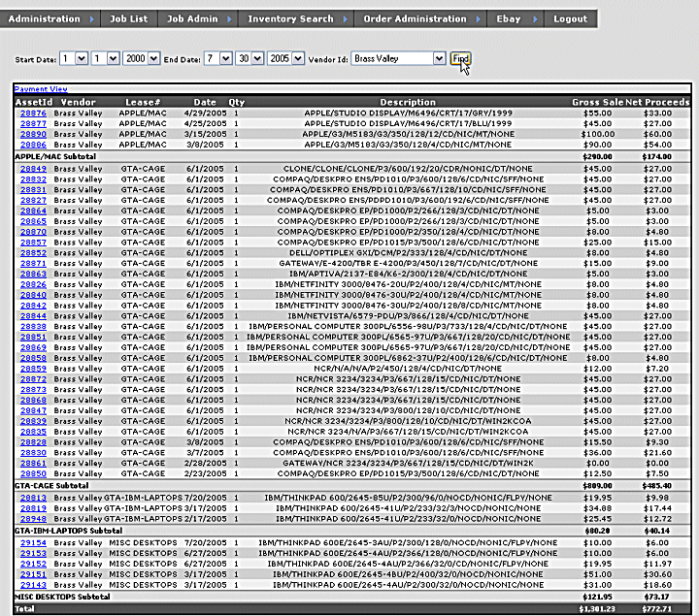This screenshot has width=699, height=616.
Task: Open asset 29154 link
Action: pos(33,543)
